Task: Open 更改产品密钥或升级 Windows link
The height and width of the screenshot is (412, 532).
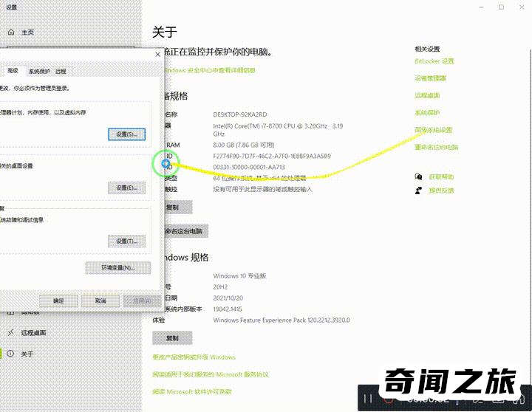Action: (194, 357)
